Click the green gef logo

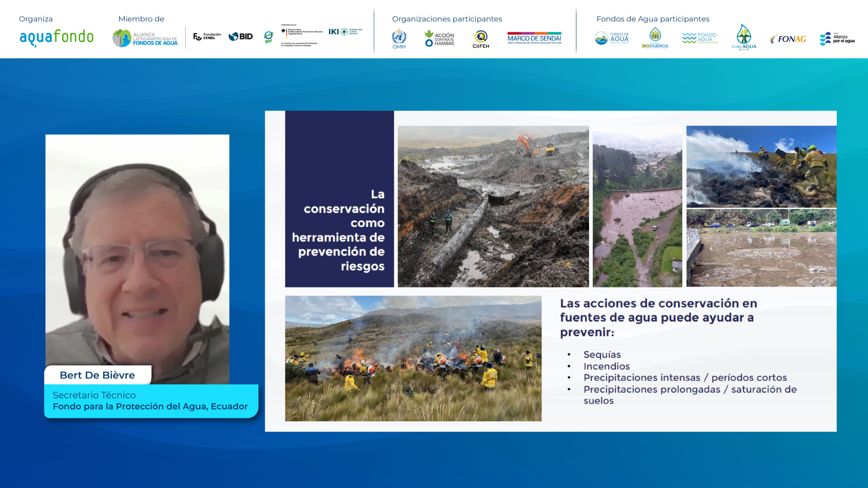(x=268, y=37)
